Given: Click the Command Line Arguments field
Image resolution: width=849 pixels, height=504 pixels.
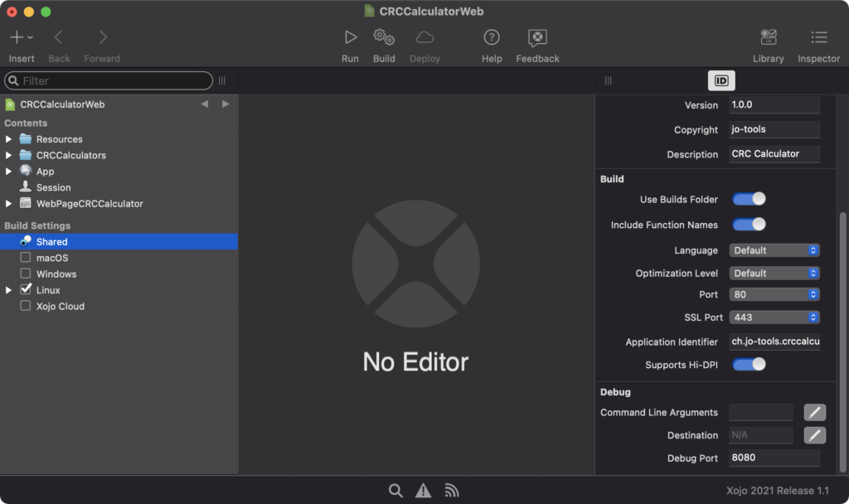Looking at the screenshot, I should click(761, 413).
